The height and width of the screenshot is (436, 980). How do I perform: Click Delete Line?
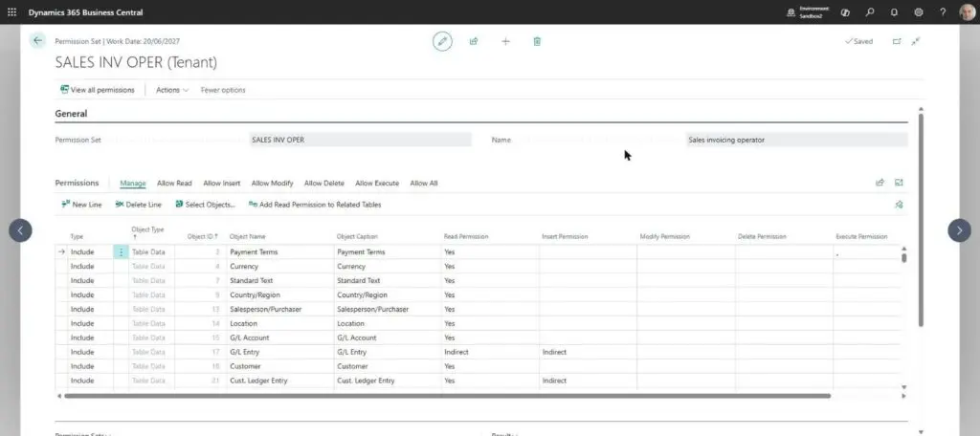point(138,205)
